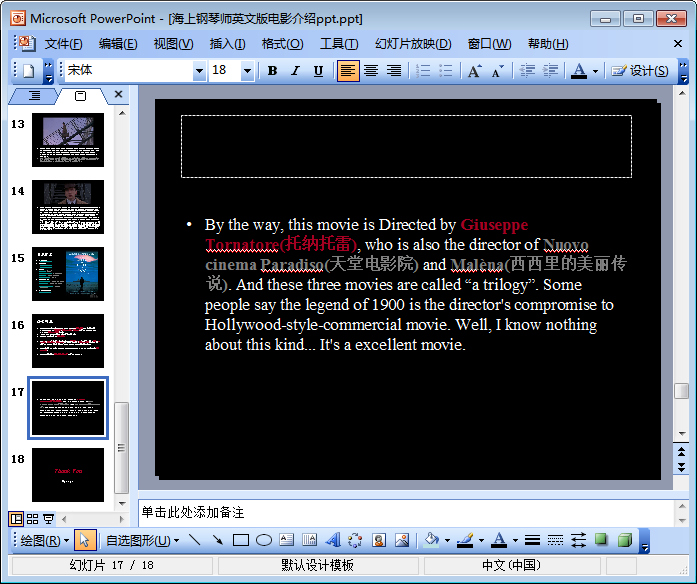Select slide 15 thumbnail
This screenshot has width=697, height=584.
[x=68, y=274]
